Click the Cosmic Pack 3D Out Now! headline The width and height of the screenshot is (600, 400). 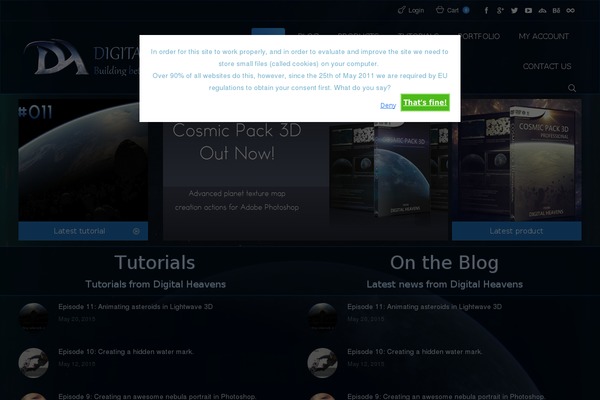(237, 142)
